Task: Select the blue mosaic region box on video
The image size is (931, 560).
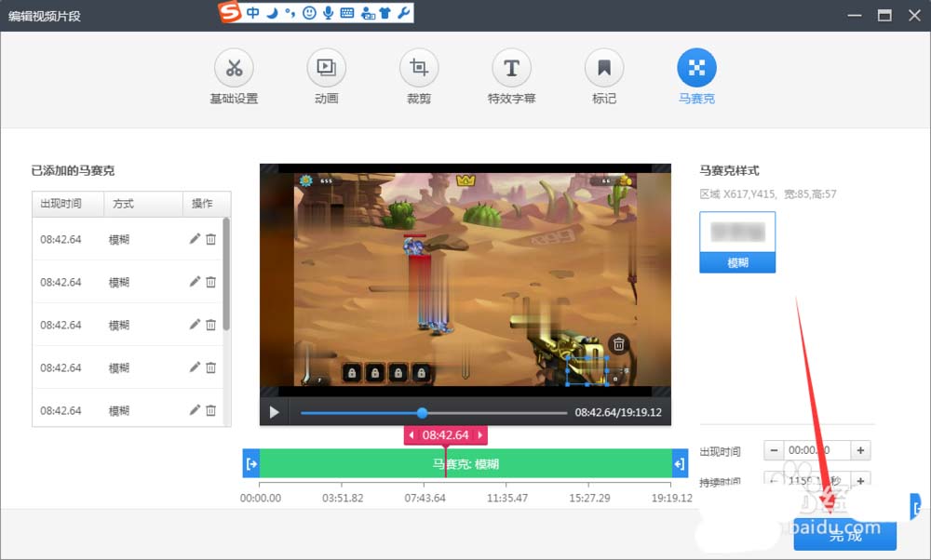Action: point(587,371)
